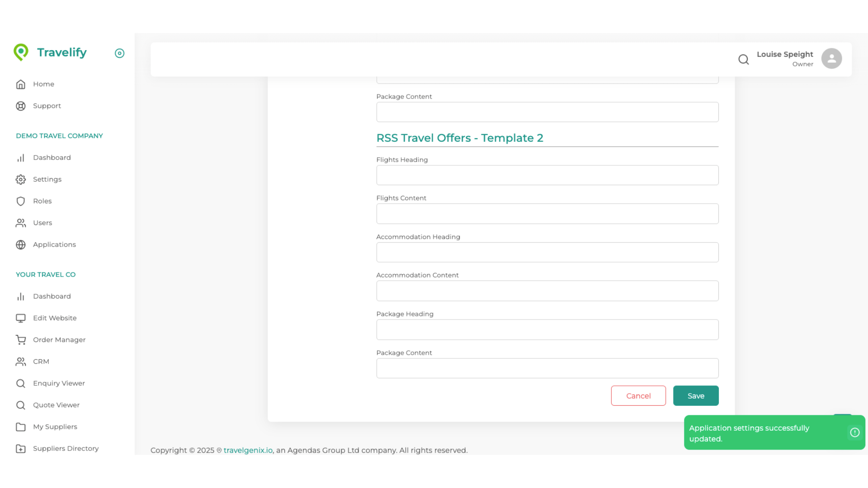Dismiss the success notification icon
Screen dimensions: 868x488
(x=854, y=432)
